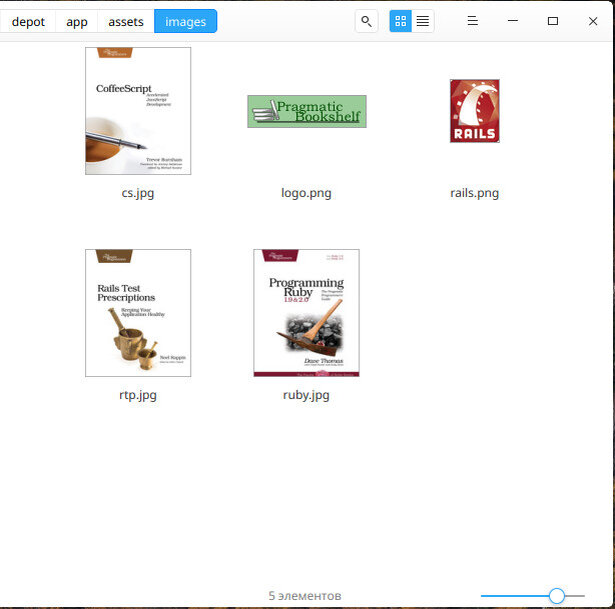Click the cs.jpg file name

pyautogui.click(x=138, y=193)
